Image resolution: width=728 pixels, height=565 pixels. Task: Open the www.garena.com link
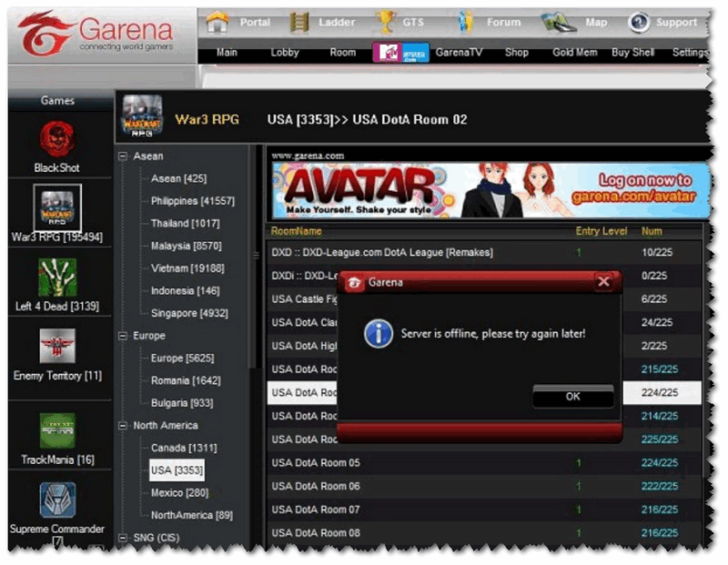click(x=308, y=156)
